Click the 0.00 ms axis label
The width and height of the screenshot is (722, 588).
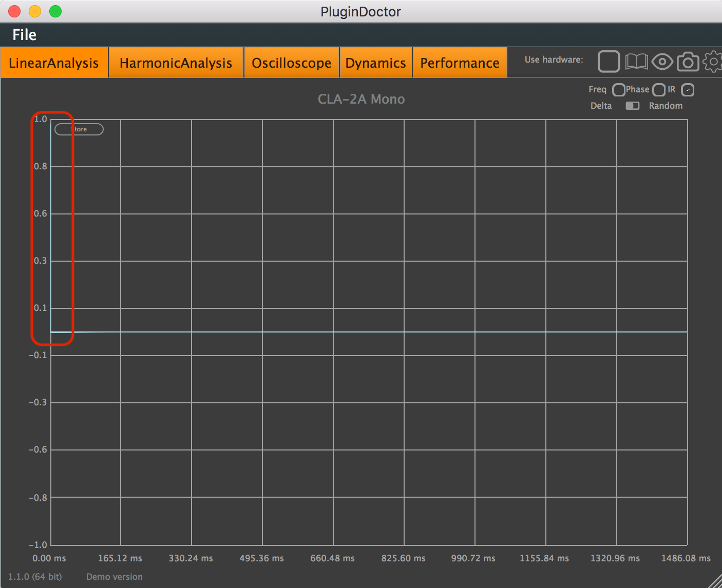tap(49, 558)
